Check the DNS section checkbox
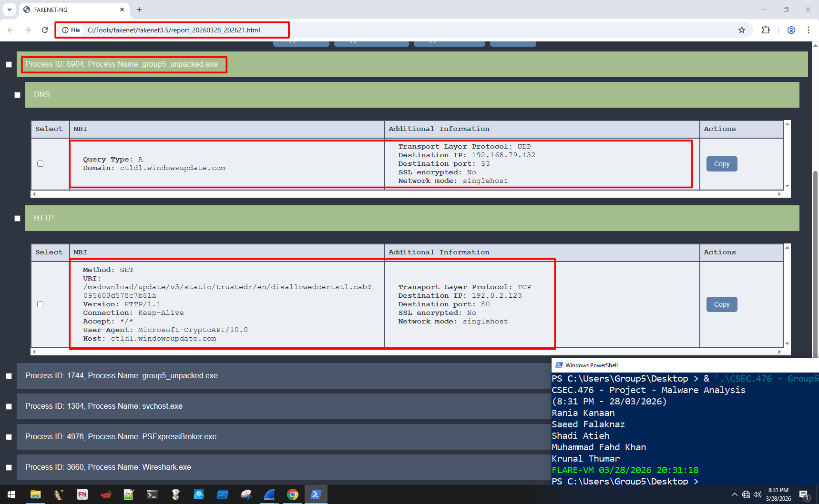The width and height of the screenshot is (819, 504). 17,94
